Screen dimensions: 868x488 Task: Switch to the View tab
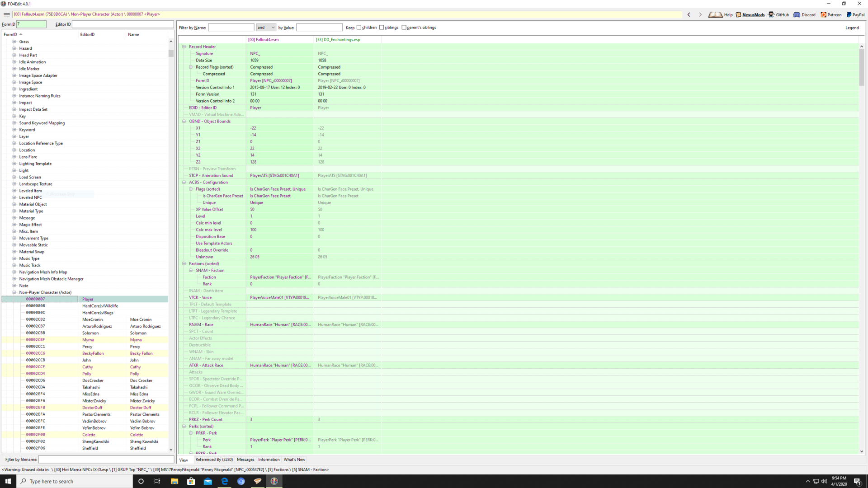pyautogui.click(x=184, y=460)
